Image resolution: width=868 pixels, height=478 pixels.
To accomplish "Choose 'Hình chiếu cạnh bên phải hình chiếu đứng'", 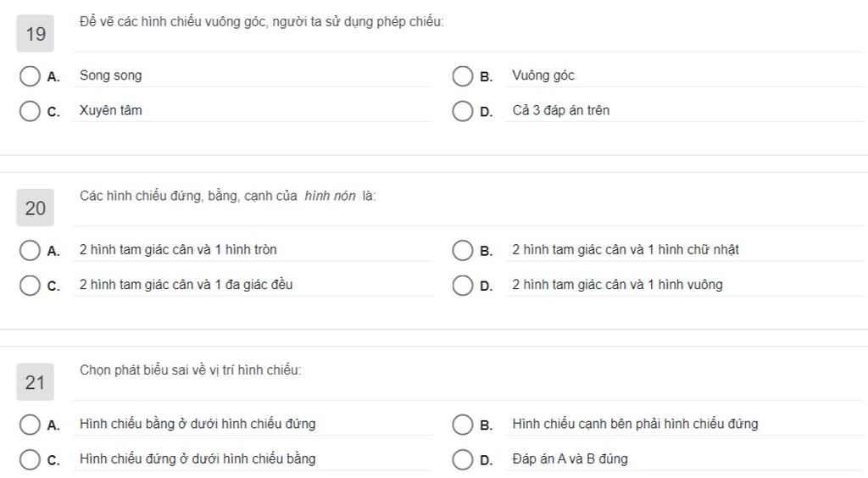I will pyautogui.click(x=462, y=424).
